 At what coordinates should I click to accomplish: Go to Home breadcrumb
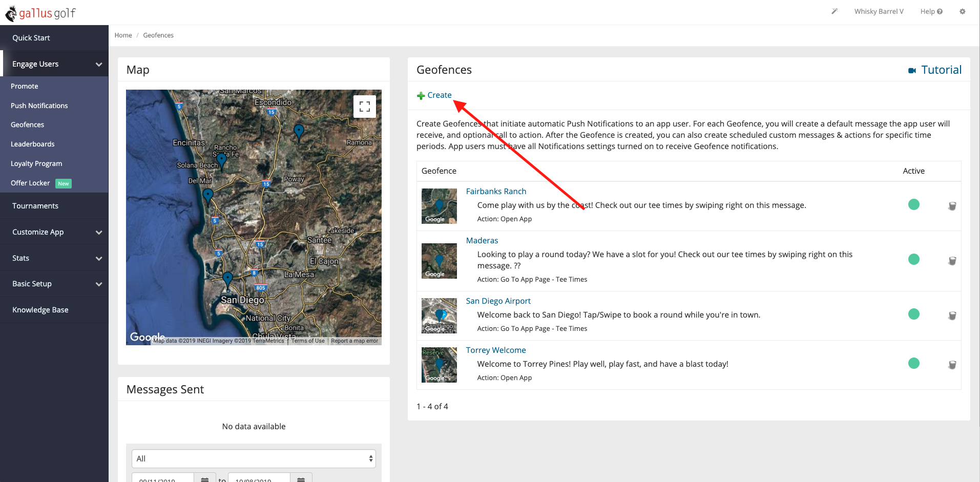coord(123,35)
